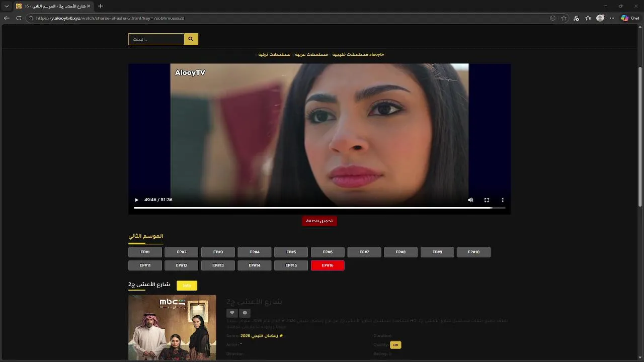Close the current browser tab
The height and width of the screenshot is (362, 644).
[89, 6]
